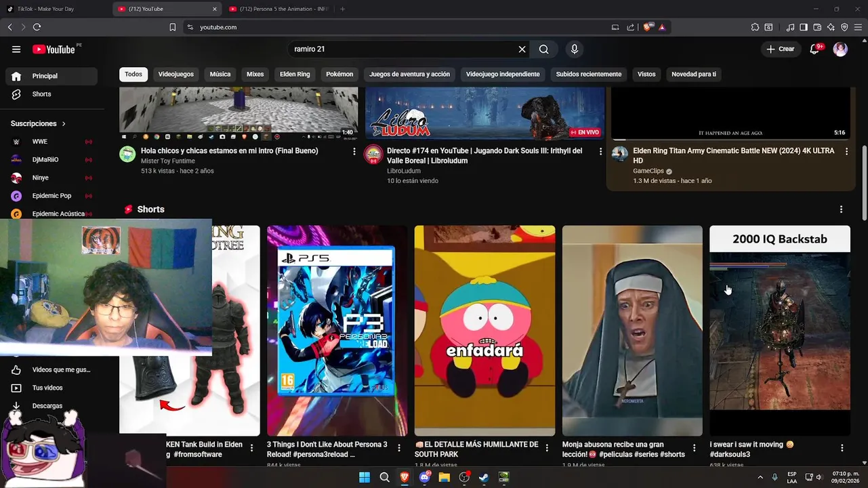Viewport: 868px width, 488px height.
Task: Open options for Elden Ring tank build short
Action: [251, 448]
